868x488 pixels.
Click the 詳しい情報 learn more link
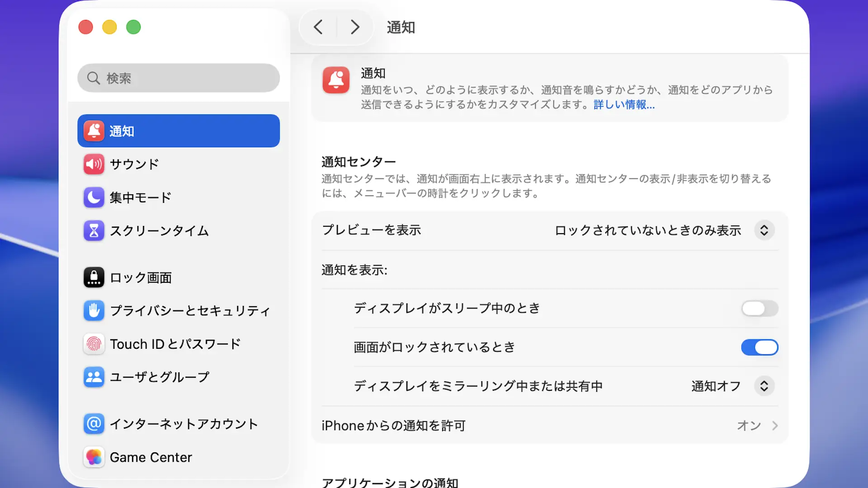624,105
